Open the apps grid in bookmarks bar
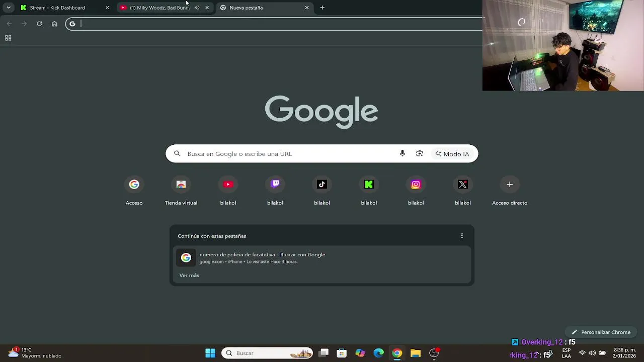Viewport: 644px width, 362px height. click(x=8, y=38)
